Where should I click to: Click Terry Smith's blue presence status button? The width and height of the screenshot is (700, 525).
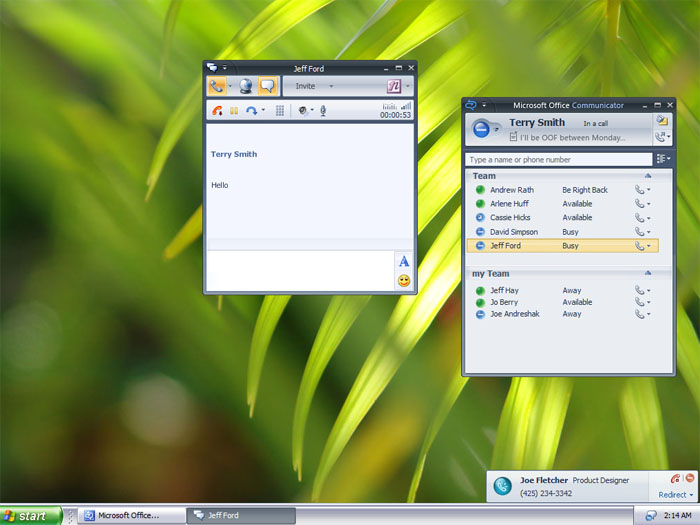(x=481, y=129)
